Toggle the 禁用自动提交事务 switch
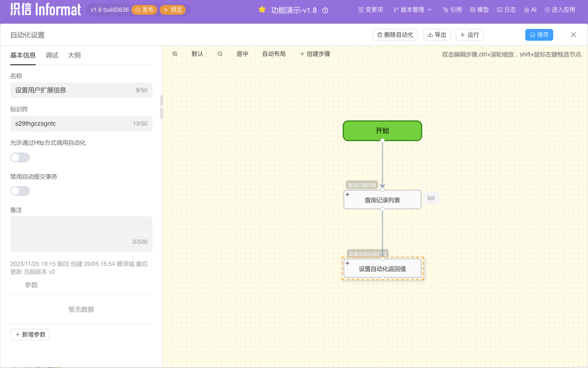This screenshot has height=368, width=588. pos(20,191)
